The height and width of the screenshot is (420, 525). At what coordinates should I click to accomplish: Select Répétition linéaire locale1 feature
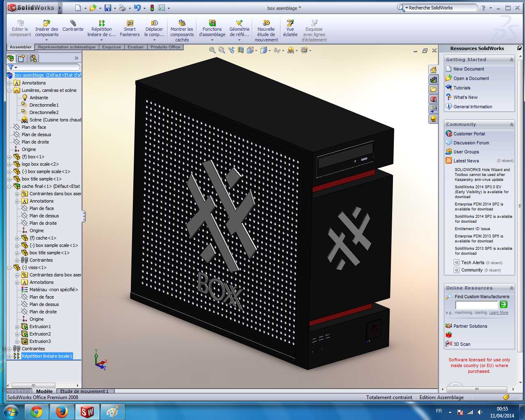47,356
